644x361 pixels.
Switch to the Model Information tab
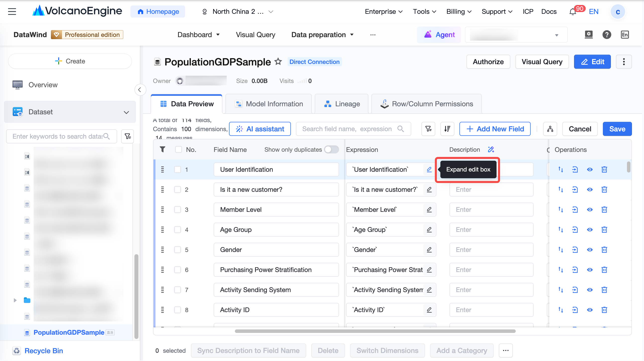(269, 104)
